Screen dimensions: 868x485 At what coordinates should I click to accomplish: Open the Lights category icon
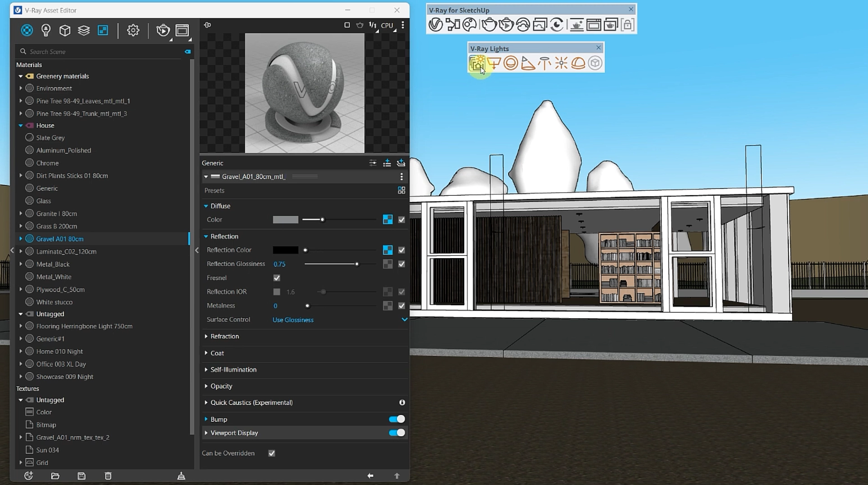[x=46, y=30]
